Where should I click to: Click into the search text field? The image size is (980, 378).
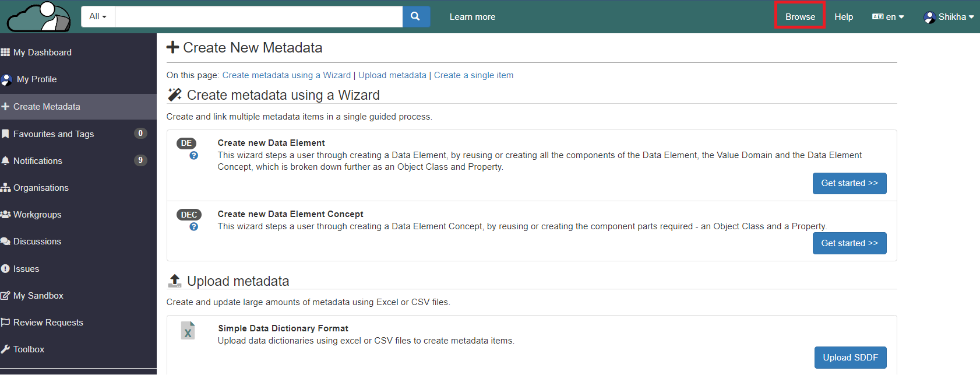pos(259,17)
